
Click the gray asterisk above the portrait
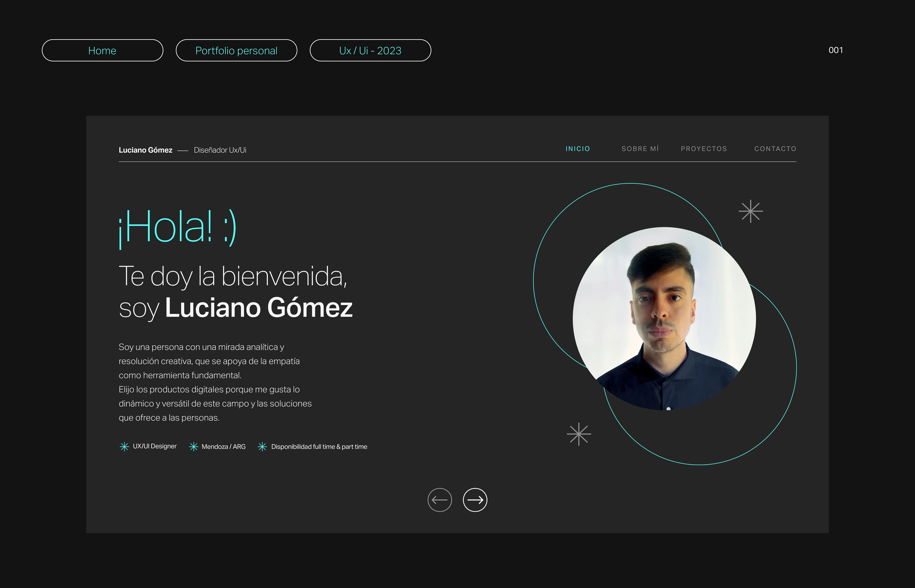751,211
